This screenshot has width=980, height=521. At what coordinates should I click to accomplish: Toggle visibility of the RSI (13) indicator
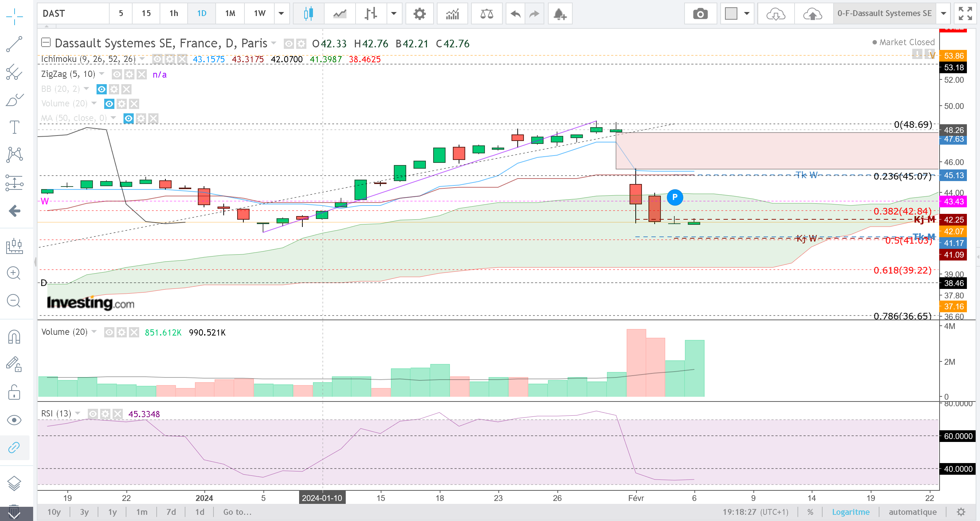(x=93, y=414)
